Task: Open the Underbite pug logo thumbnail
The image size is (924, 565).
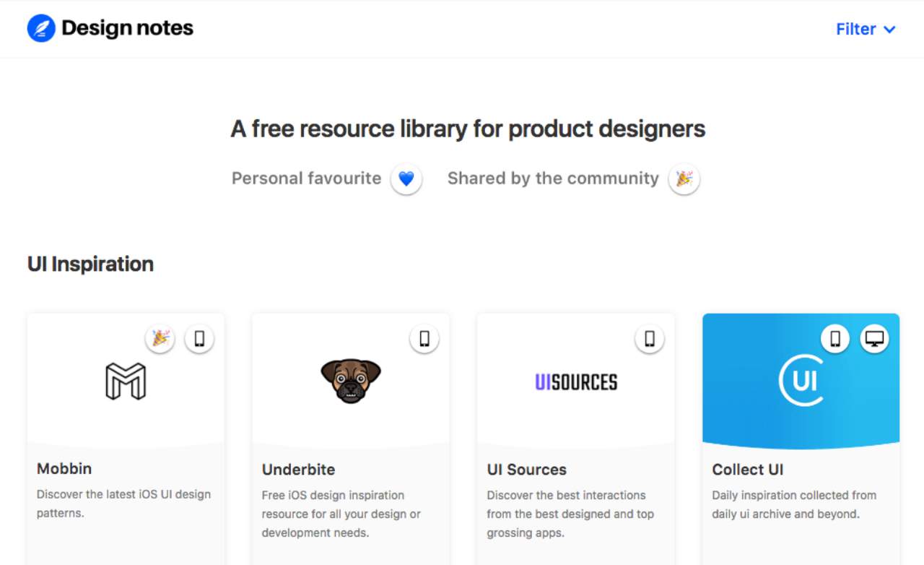Action: click(x=351, y=381)
